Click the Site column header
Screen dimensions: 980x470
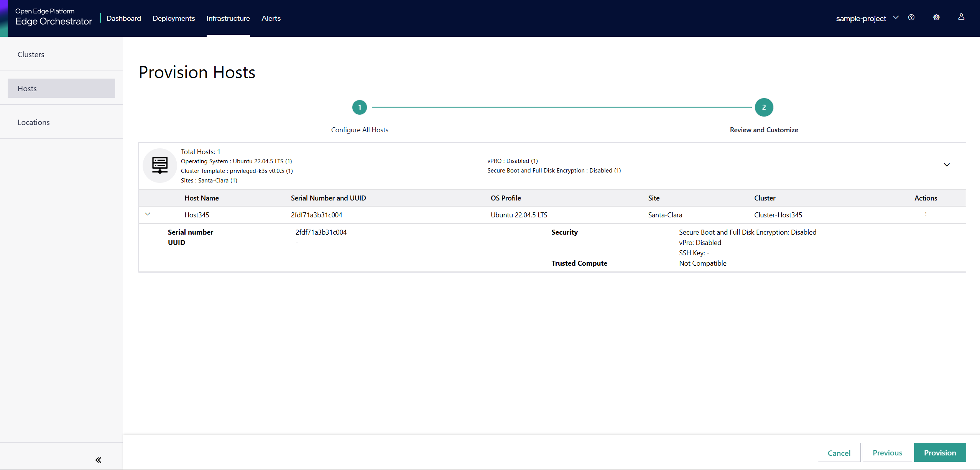(654, 198)
